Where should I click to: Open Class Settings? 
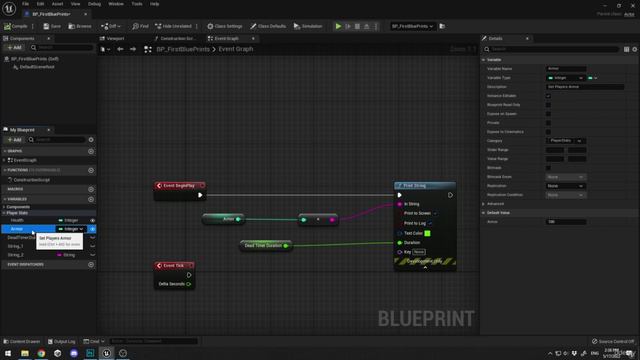[x=224, y=26]
